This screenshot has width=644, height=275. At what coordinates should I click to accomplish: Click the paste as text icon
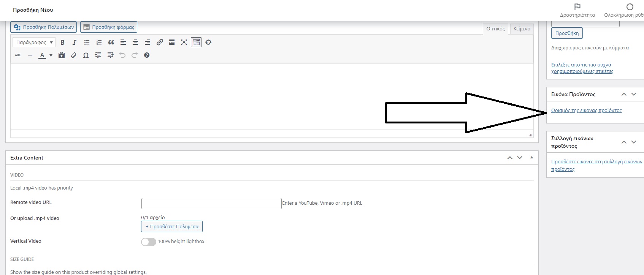click(x=62, y=55)
